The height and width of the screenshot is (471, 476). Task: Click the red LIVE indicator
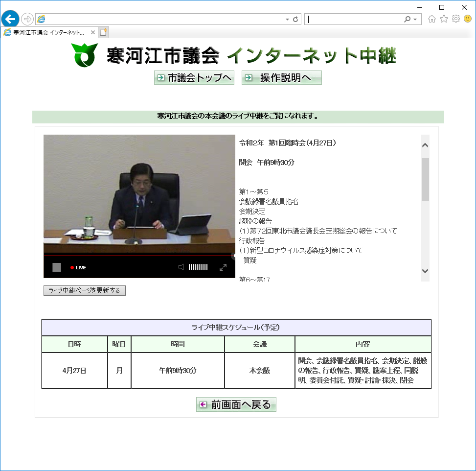click(78, 267)
